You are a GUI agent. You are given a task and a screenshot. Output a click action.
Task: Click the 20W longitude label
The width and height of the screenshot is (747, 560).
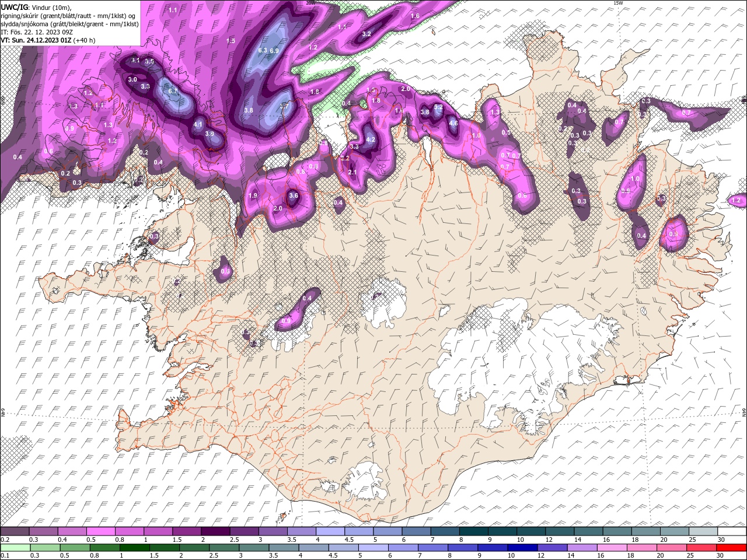(x=310, y=3)
